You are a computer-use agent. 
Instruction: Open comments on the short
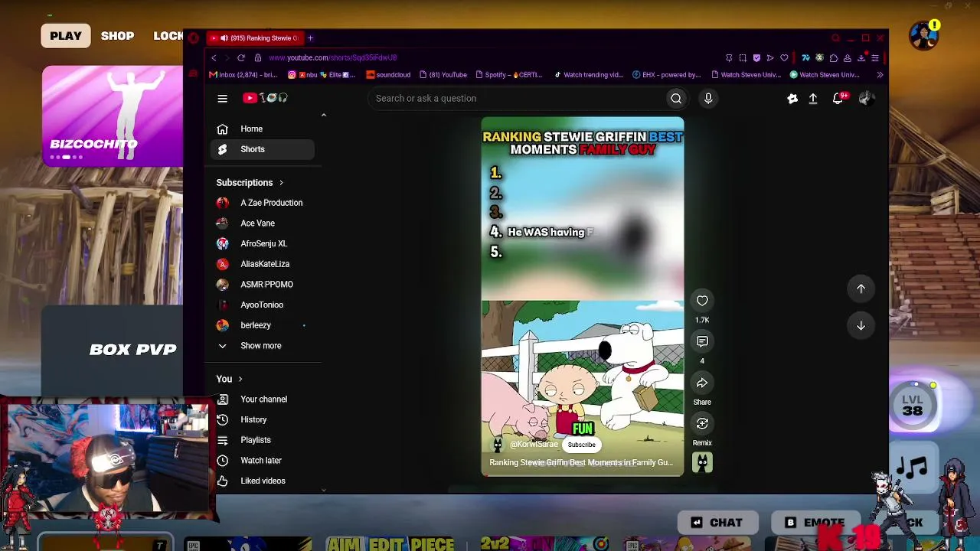(702, 341)
